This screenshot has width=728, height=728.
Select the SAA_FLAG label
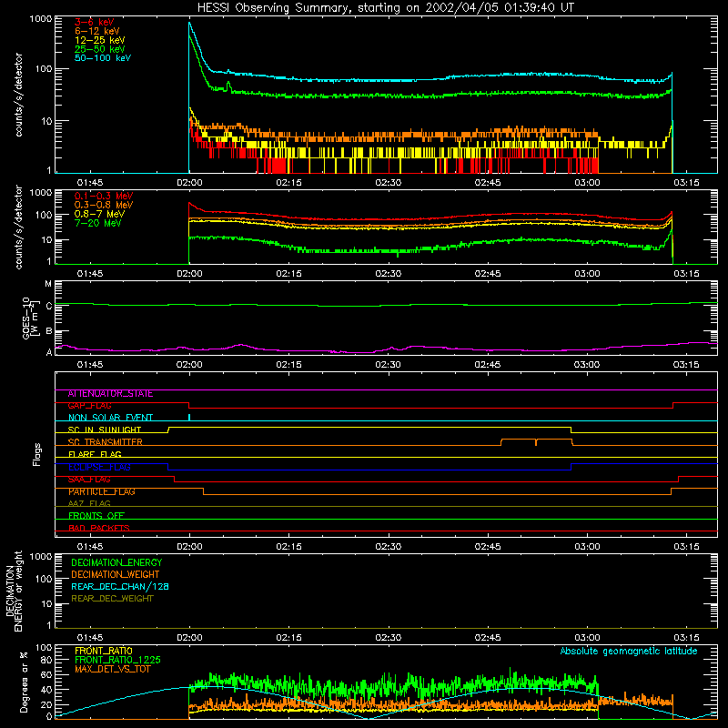89,480
